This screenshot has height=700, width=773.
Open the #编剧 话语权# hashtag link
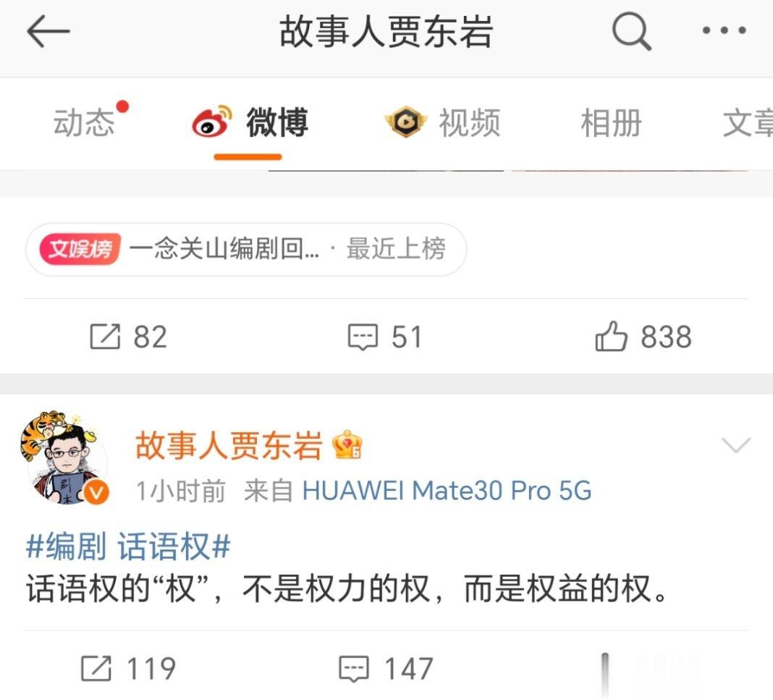(128, 547)
